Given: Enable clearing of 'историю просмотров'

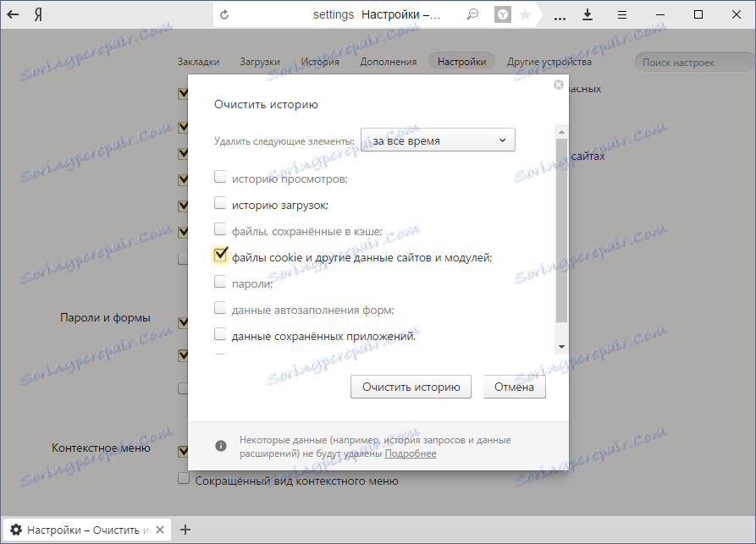Looking at the screenshot, I should (220, 179).
